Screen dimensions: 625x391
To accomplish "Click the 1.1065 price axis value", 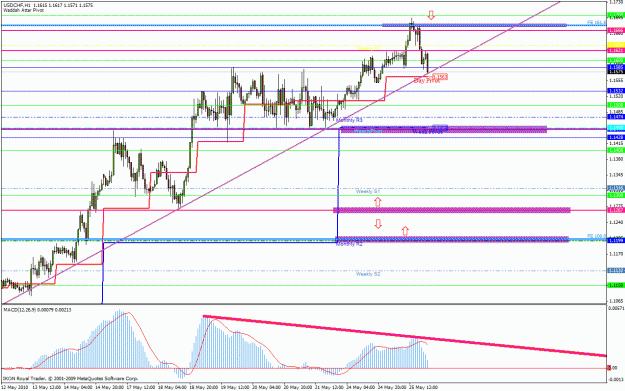I will tap(616, 301).
